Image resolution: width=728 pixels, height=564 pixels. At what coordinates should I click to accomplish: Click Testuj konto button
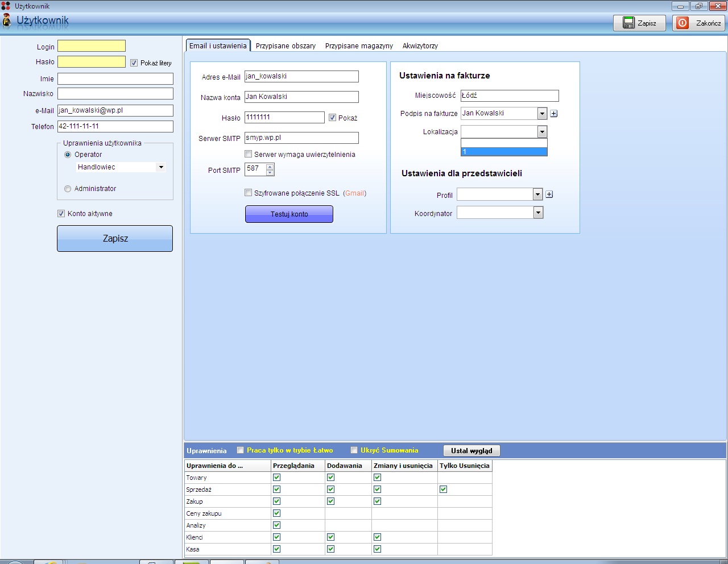[289, 214]
